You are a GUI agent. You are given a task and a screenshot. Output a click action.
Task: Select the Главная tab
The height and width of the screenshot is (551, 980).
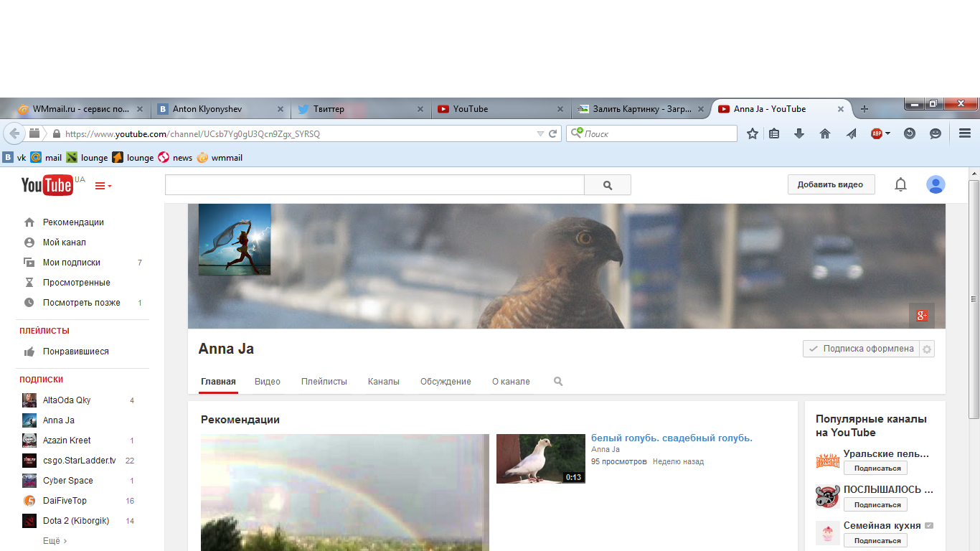point(218,382)
